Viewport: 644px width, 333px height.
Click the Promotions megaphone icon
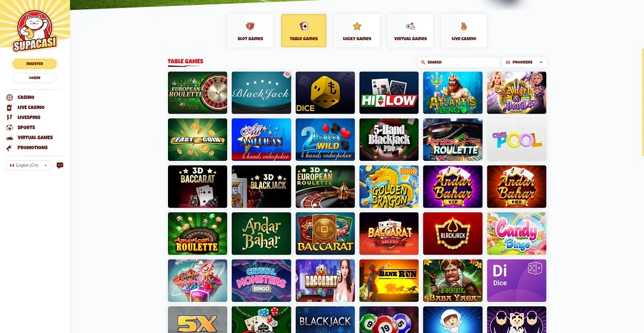point(9,147)
